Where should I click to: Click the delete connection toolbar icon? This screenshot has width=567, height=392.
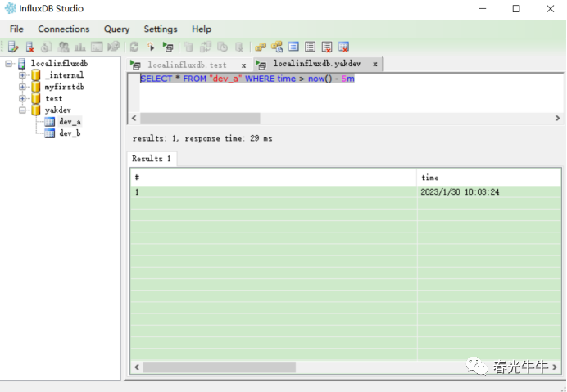(29, 47)
